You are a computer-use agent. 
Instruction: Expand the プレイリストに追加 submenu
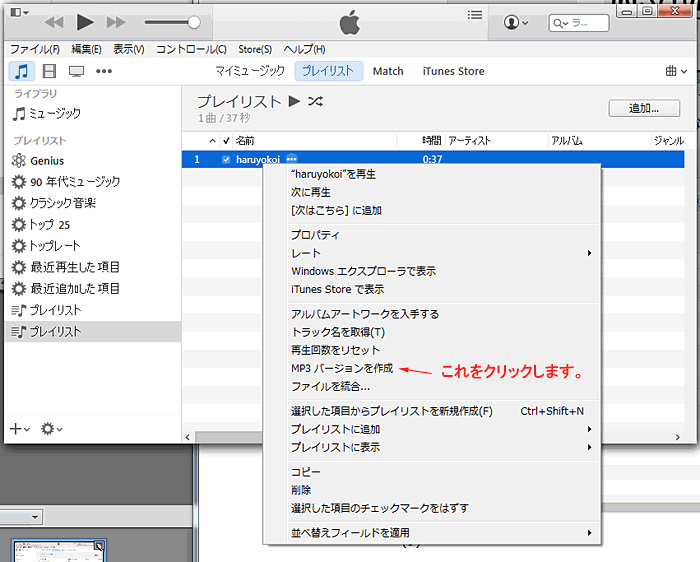tap(442, 429)
